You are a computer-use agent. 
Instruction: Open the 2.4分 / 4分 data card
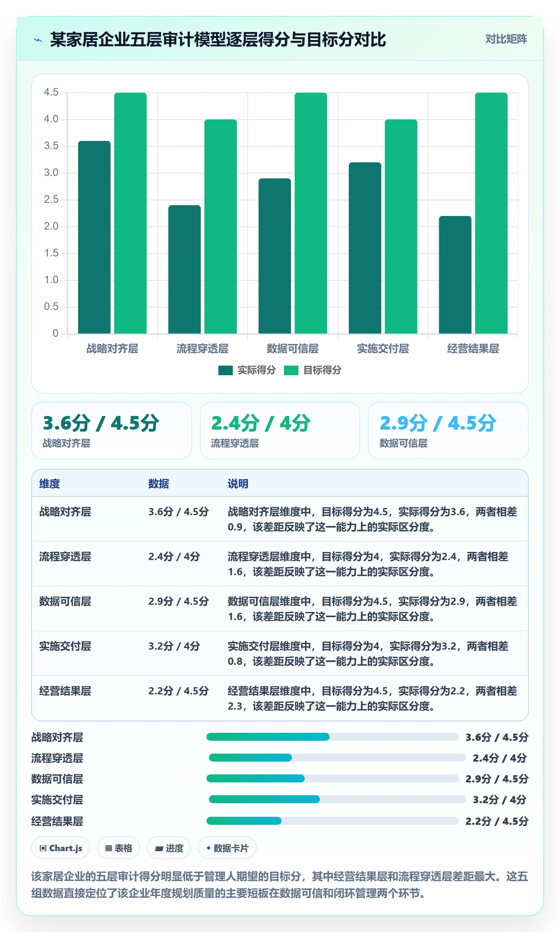coord(280,430)
